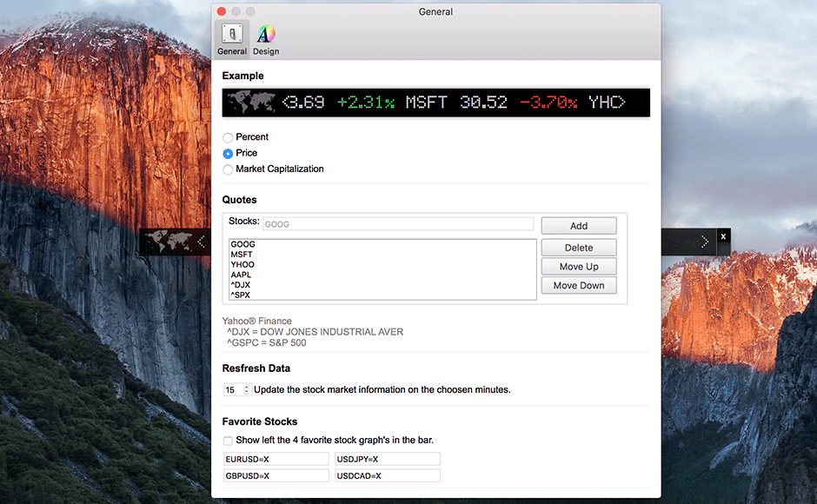Select MSFT in the stocks list
Image resolution: width=817 pixels, height=504 pixels.
click(x=382, y=255)
